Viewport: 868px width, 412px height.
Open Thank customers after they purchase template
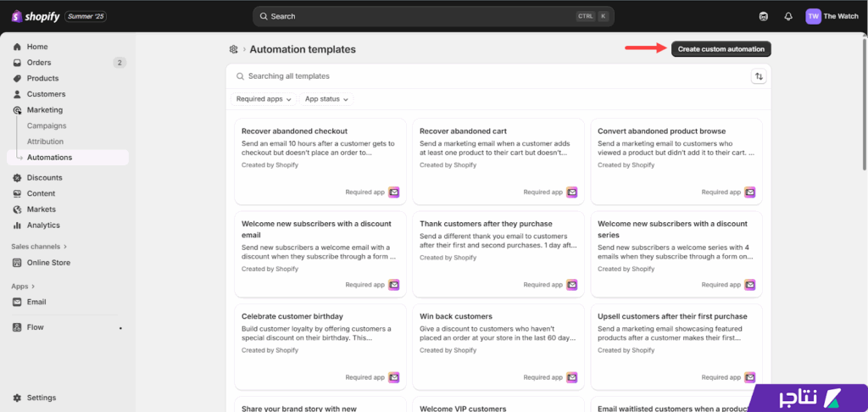[498, 254]
